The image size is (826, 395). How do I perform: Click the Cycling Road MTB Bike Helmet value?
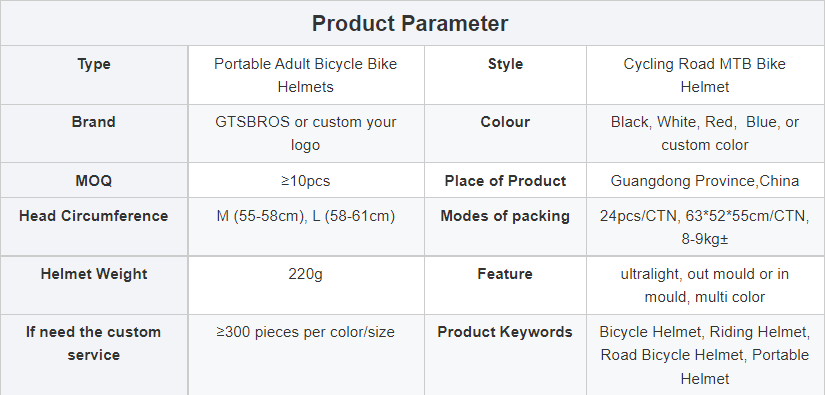coord(705,75)
